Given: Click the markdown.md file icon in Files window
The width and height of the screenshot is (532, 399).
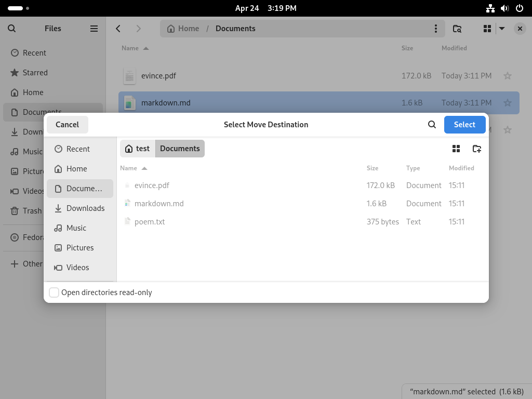Looking at the screenshot, I should [x=129, y=103].
